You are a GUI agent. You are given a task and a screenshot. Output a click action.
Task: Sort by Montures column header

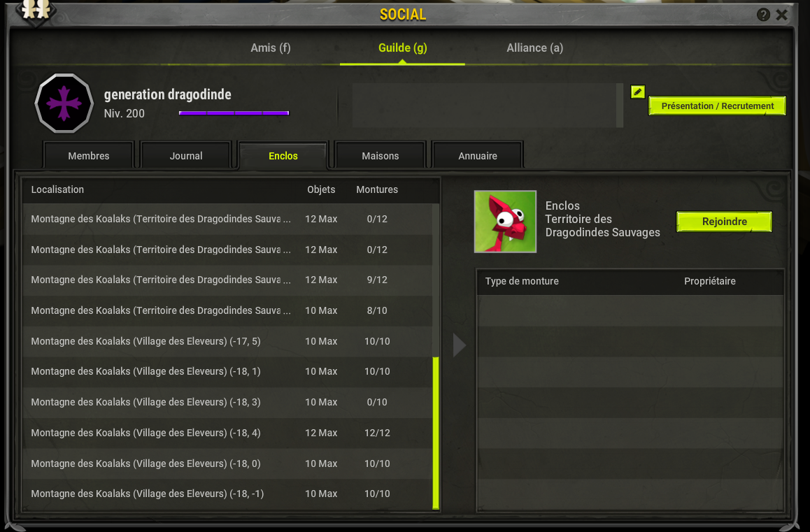coord(377,189)
